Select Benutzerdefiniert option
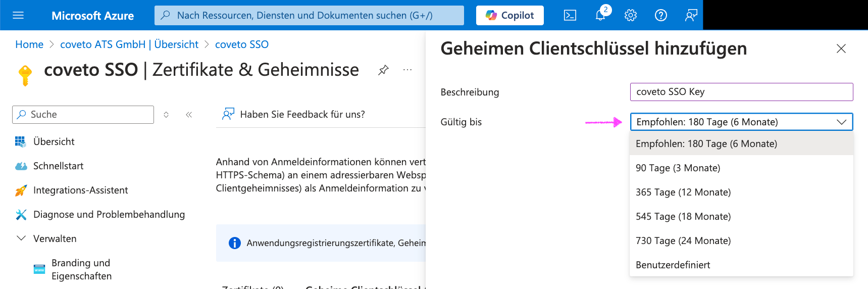Viewport: 868px width, 289px height. [741, 265]
